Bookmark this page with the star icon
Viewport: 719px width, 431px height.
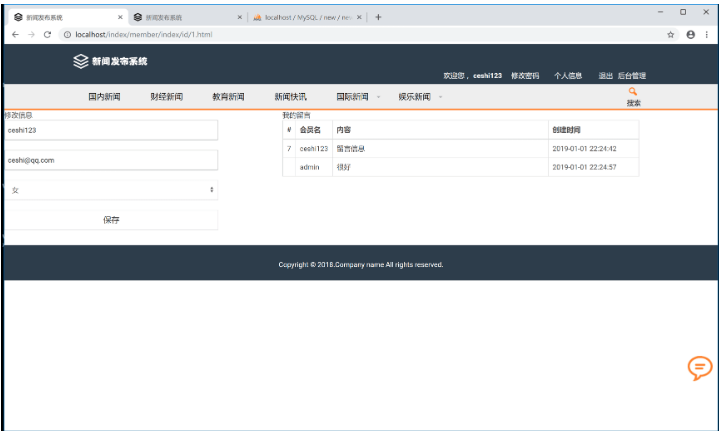pyautogui.click(x=671, y=34)
